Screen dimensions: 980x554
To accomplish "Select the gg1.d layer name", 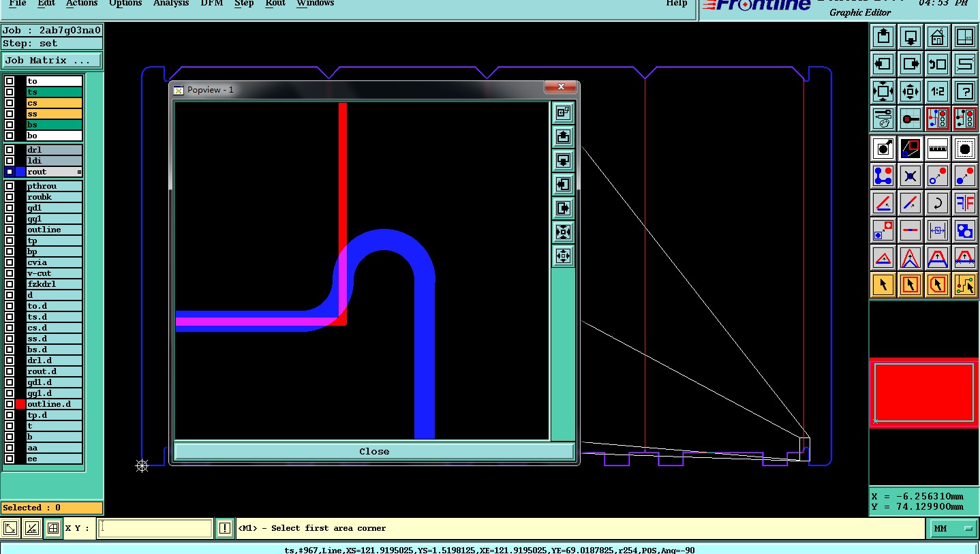I will [x=55, y=393].
